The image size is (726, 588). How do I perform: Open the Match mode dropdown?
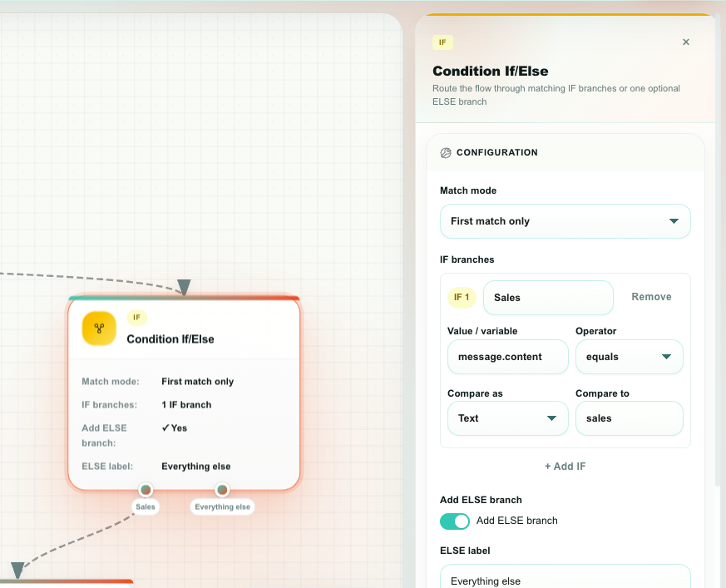click(565, 221)
